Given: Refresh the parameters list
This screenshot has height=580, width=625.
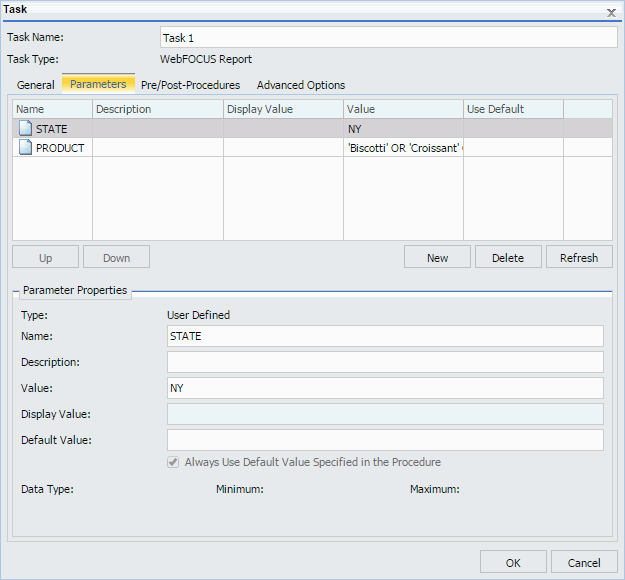Looking at the screenshot, I should tap(579, 257).
